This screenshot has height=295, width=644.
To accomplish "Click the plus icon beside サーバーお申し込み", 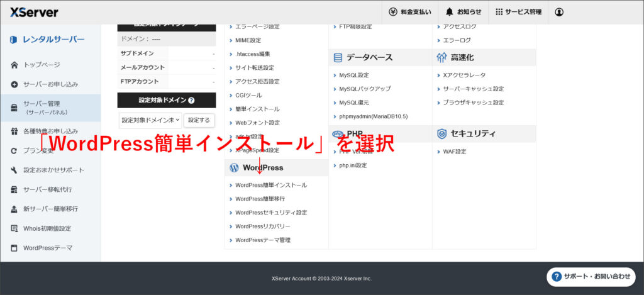I will pos(14,84).
